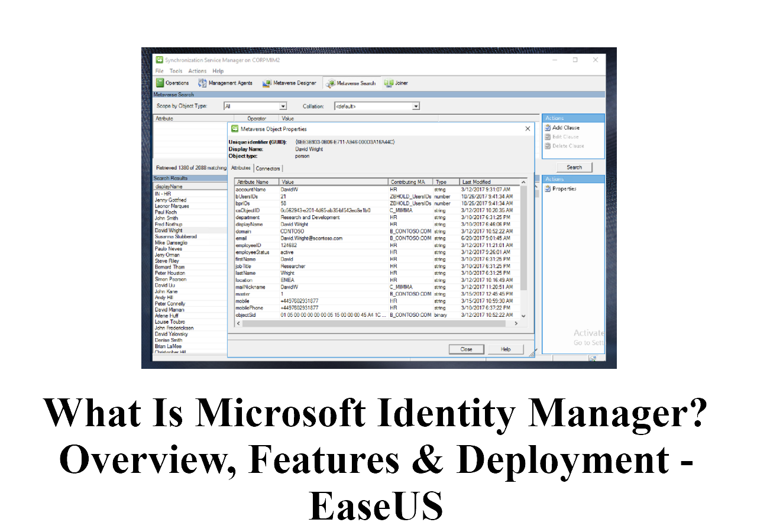The image size is (757, 532).
Task: Select Susanna Stubberod in search results
Action: click(x=175, y=236)
